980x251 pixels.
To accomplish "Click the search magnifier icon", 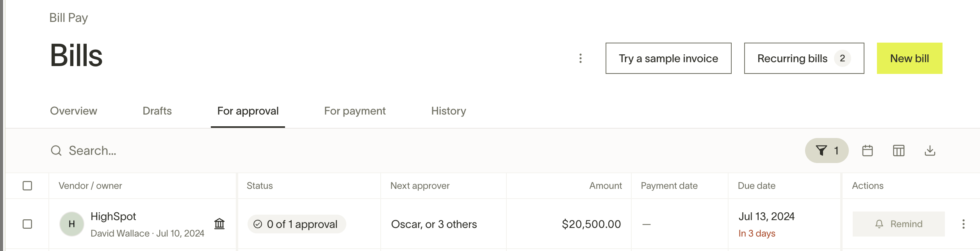I will pyautogui.click(x=56, y=151).
